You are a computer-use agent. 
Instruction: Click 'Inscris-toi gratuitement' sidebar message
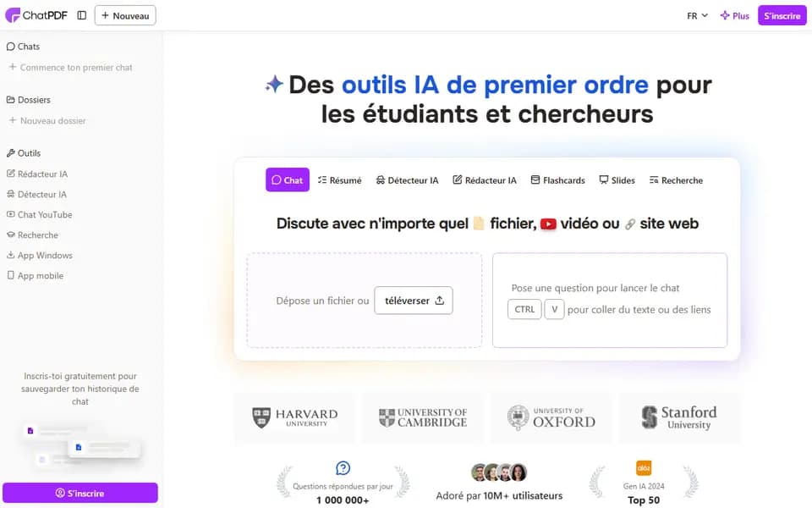tap(80, 389)
